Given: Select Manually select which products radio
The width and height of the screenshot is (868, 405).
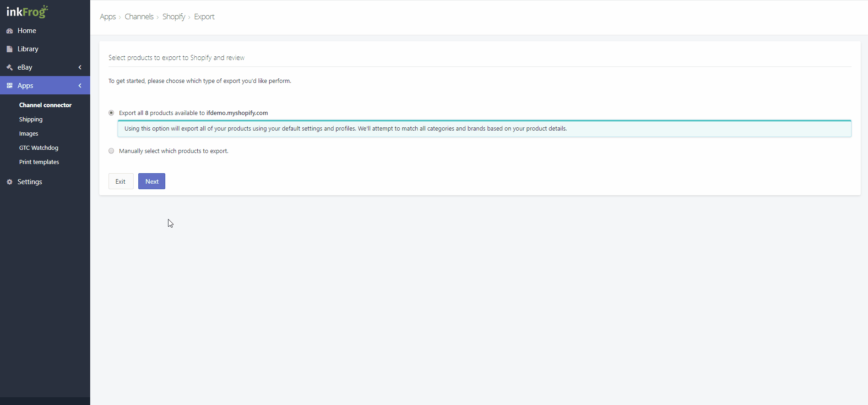Looking at the screenshot, I should click(x=111, y=151).
